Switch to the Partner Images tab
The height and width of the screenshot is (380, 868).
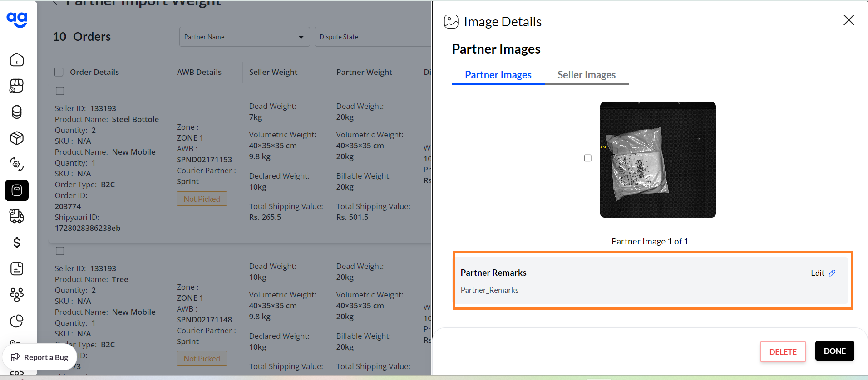pos(498,75)
